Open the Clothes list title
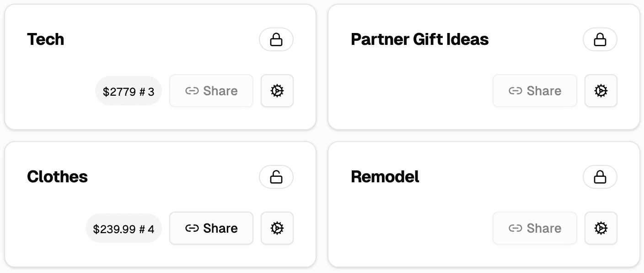 tap(58, 177)
